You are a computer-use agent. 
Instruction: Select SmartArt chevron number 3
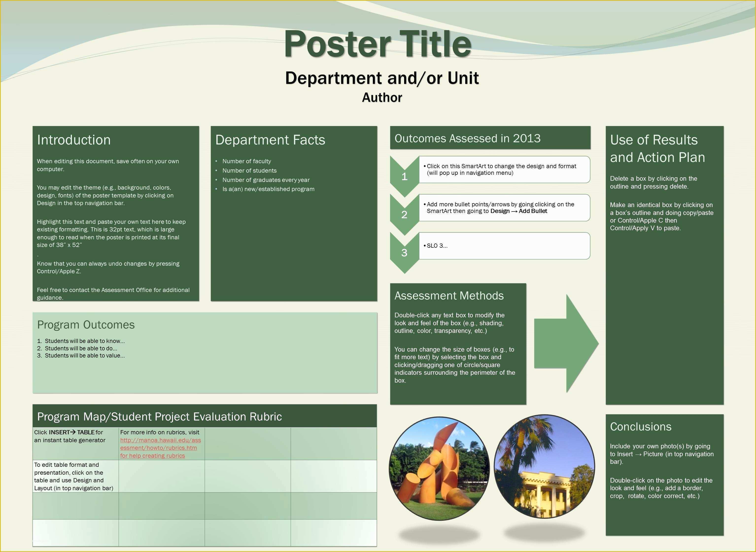click(x=405, y=254)
